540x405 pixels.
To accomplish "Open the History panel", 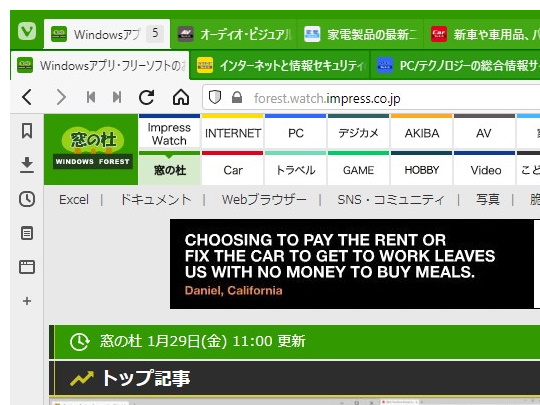I will pos(27,199).
